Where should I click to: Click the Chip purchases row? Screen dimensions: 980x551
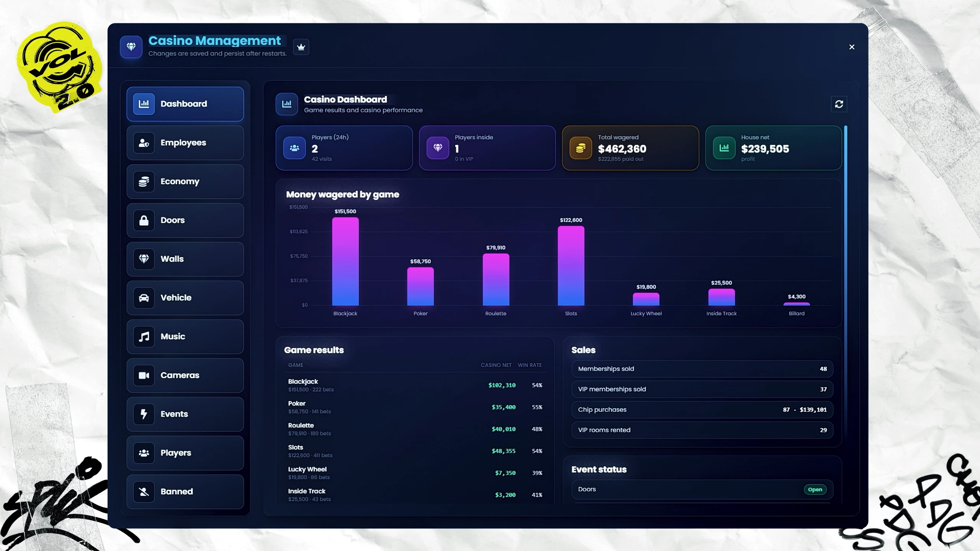click(702, 409)
